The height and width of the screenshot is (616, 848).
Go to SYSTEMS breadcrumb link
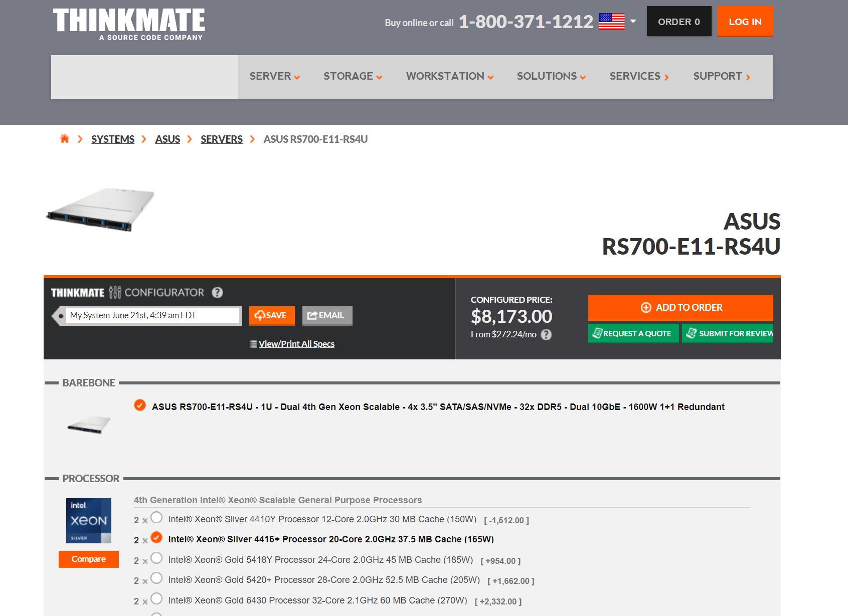tap(113, 139)
